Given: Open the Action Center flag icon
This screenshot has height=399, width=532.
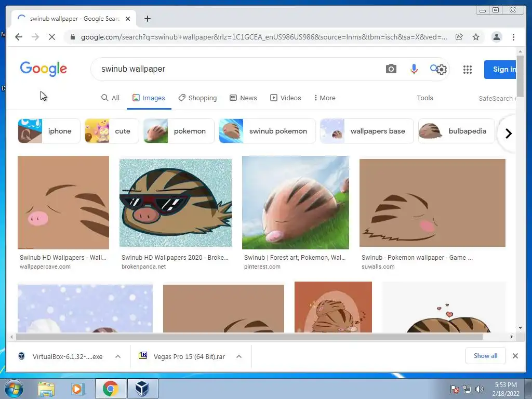Looking at the screenshot, I should 454,389.
